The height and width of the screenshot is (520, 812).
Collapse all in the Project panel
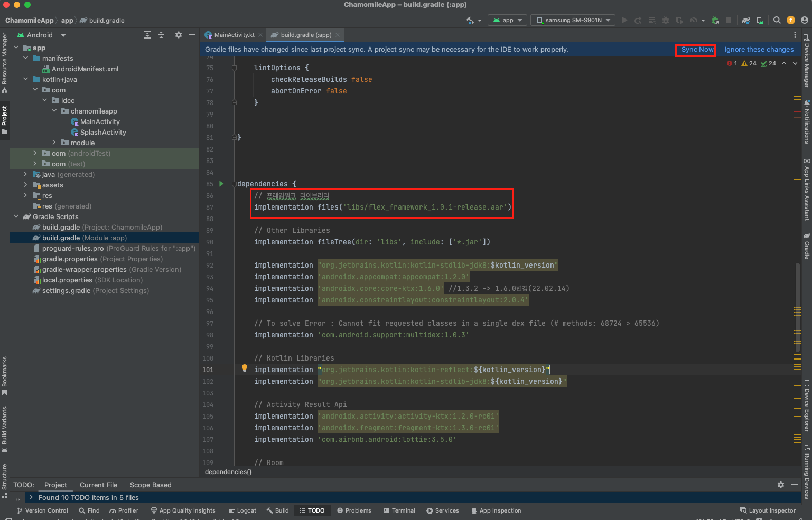(161, 35)
